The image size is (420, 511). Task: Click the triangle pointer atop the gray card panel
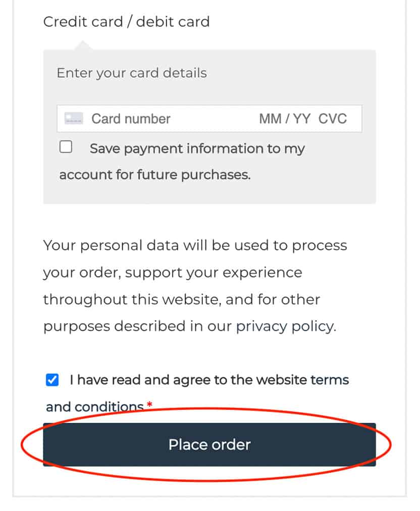pos(83,45)
